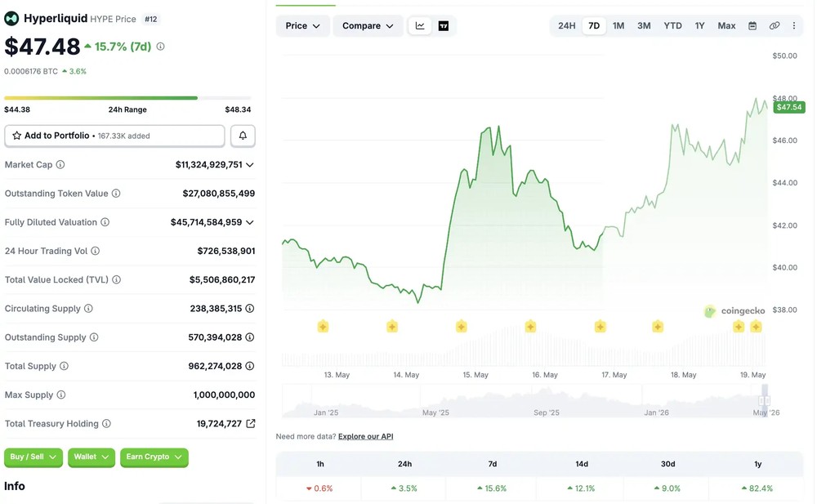Follow the Explore our API link
The height and width of the screenshot is (504, 817).
pos(366,436)
